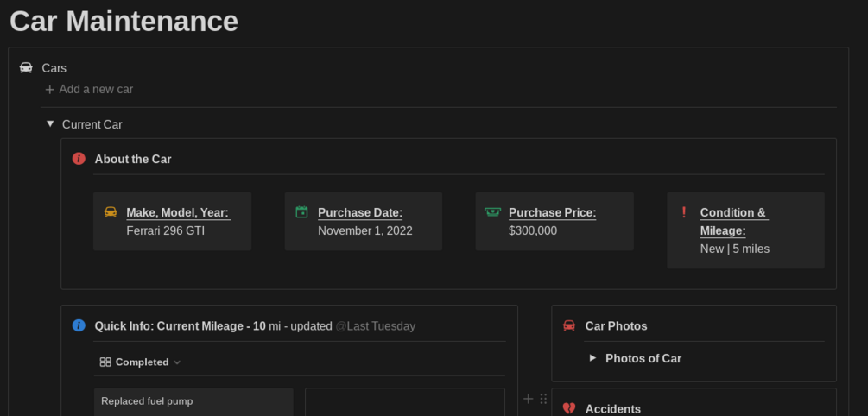Click the Purchase Date value November 1, 2022
Image resolution: width=868 pixels, height=416 pixels.
(365, 230)
